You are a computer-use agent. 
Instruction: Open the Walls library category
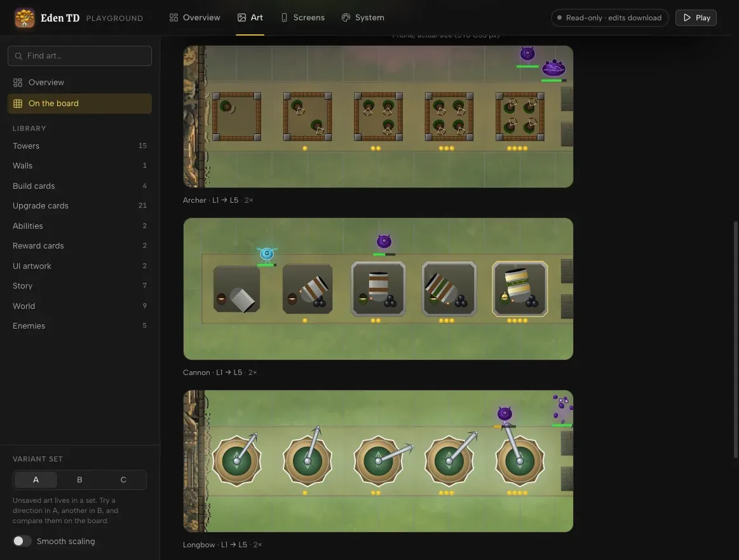(79, 165)
